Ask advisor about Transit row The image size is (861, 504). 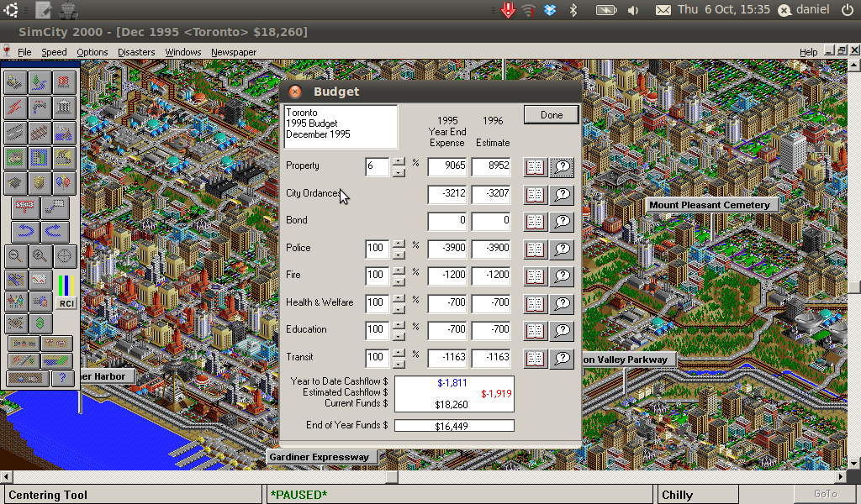(563, 359)
